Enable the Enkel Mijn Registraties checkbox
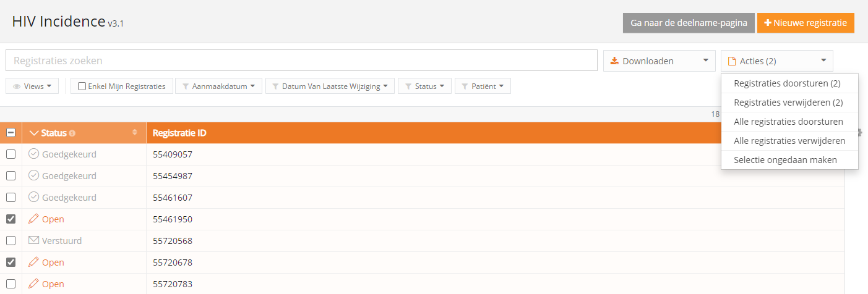The height and width of the screenshot is (294, 868). click(x=82, y=86)
